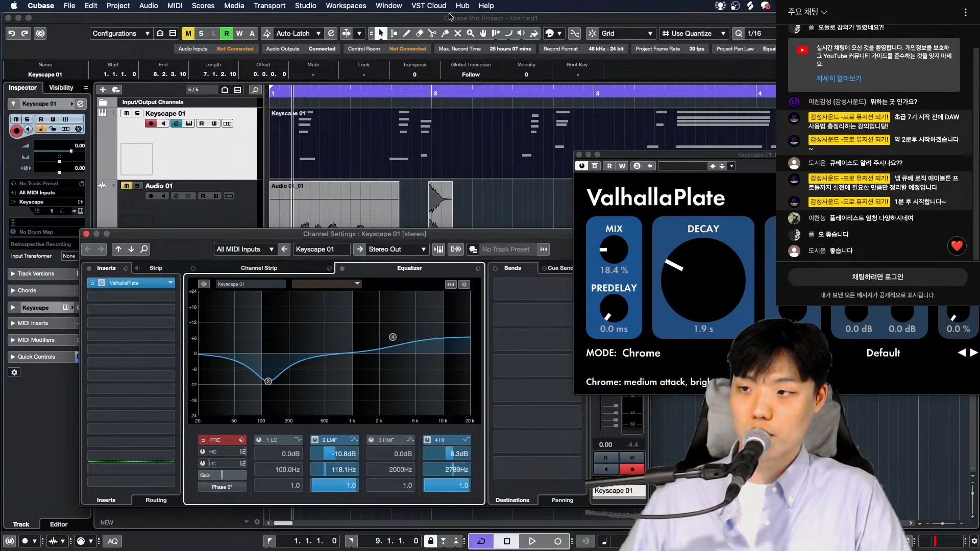Click the 자세히 알아보기 link in chat
This screenshot has width=980, height=551.
(x=839, y=79)
